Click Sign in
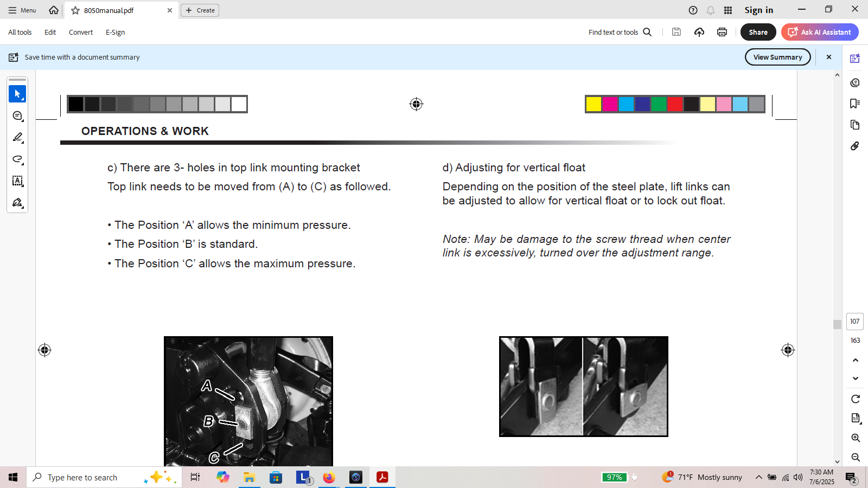The height and width of the screenshot is (488, 868). (758, 10)
